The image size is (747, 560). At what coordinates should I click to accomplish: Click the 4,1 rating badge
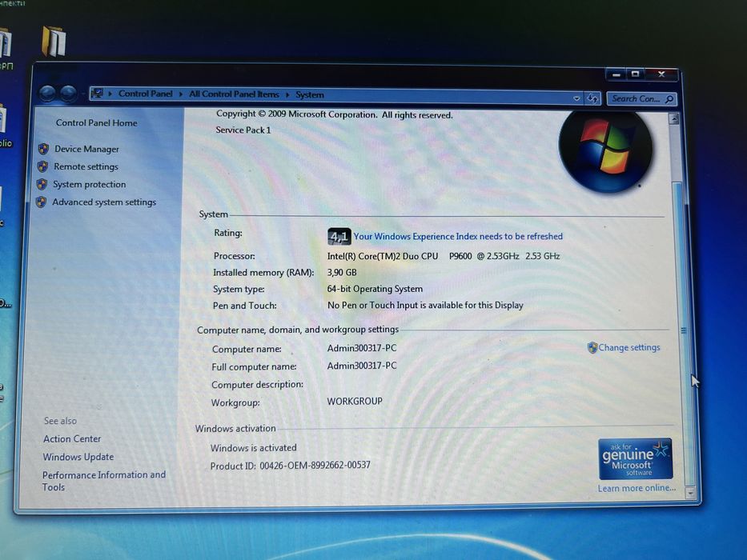click(339, 236)
